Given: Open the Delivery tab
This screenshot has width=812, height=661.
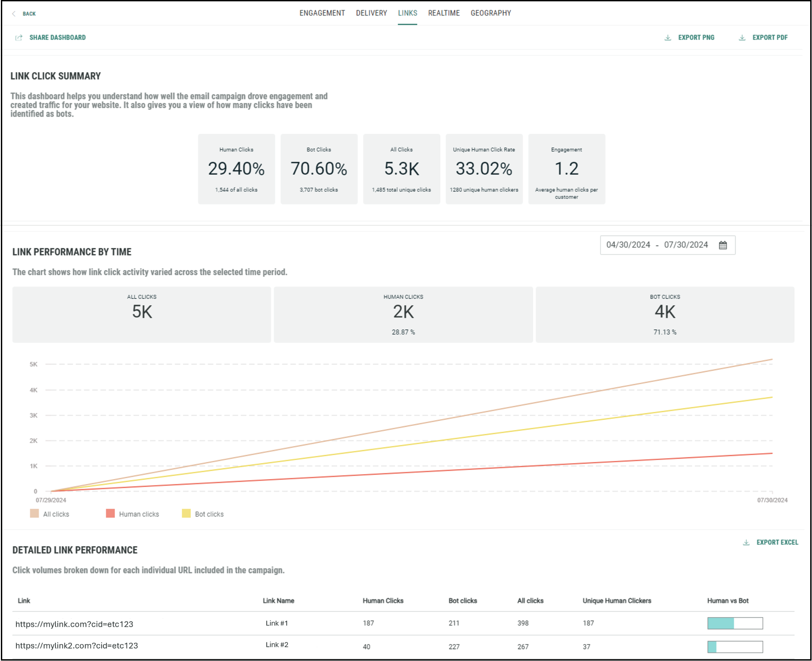Looking at the screenshot, I should pyautogui.click(x=371, y=13).
